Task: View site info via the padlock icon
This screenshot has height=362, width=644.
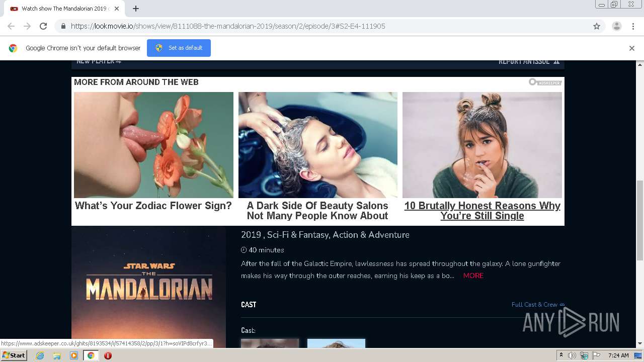Action: [63, 26]
